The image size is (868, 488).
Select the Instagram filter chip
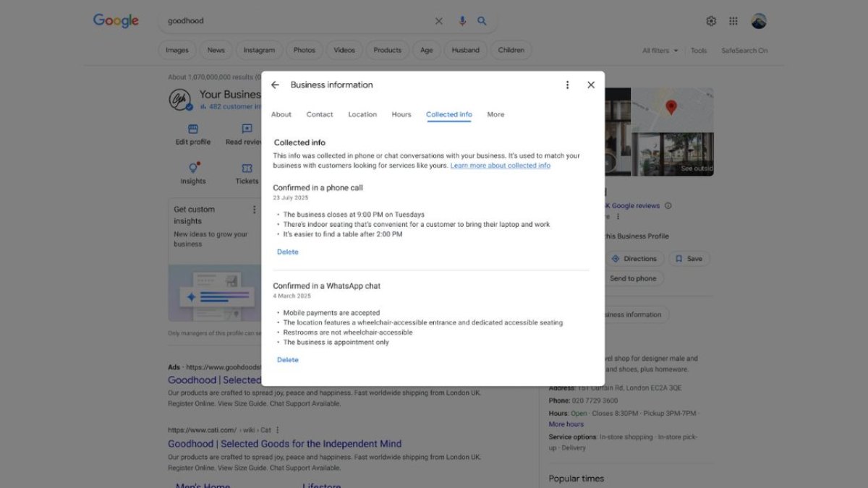point(259,50)
